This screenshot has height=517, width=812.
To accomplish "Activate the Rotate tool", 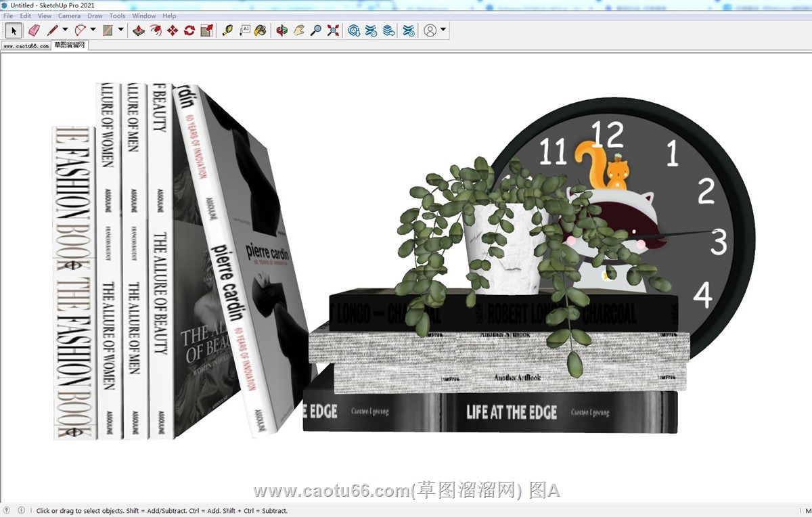I will click(189, 30).
